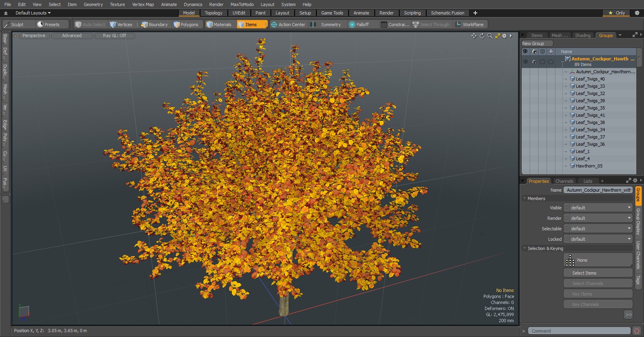Toggle render camera of Autumn_Cockpur_Hawth group
This screenshot has height=337, width=644.
tap(534, 62)
